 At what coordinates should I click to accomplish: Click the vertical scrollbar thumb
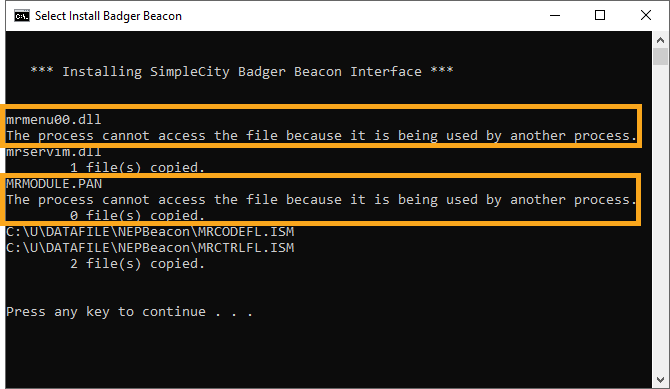tap(660, 56)
